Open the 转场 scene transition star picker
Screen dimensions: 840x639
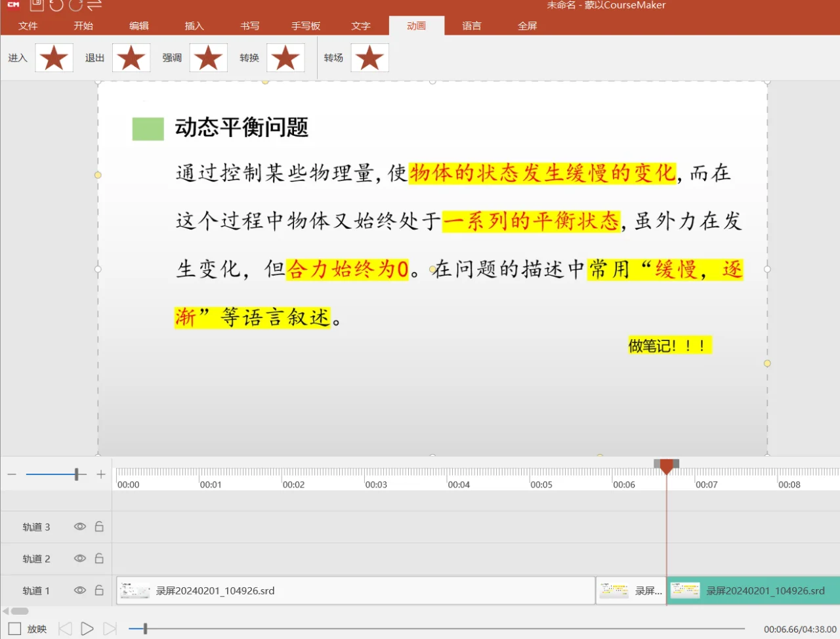[369, 58]
